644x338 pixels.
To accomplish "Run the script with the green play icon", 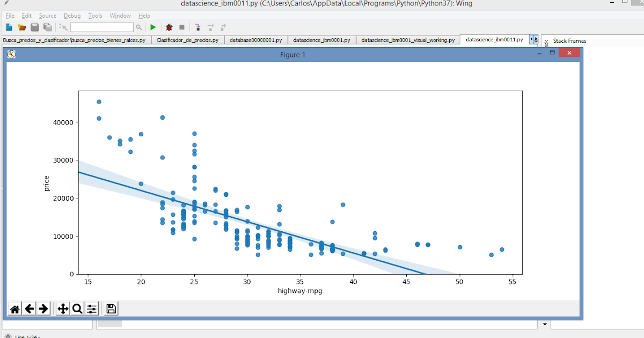I will pos(152,27).
